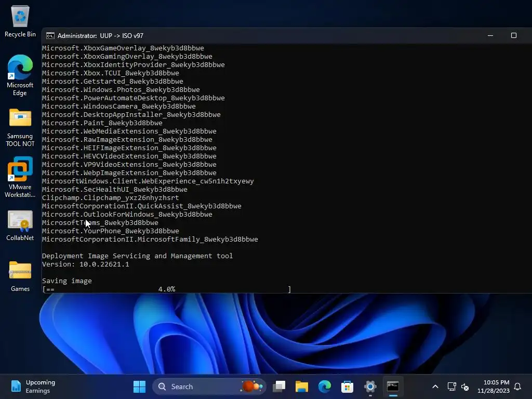Click the Saving image progress bar at 4.0%

click(167, 289)
